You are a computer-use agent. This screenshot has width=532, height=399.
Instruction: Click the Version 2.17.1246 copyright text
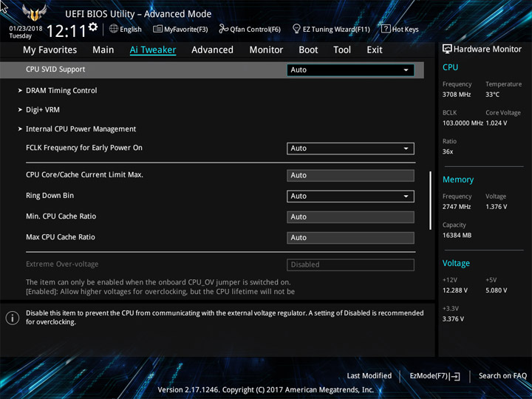(x=266, y=390)
